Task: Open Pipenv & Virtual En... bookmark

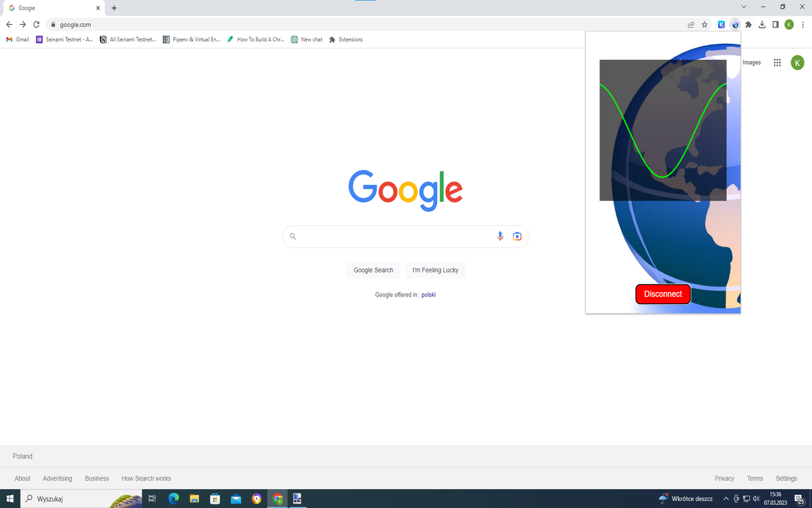Action: pos(192,39)
